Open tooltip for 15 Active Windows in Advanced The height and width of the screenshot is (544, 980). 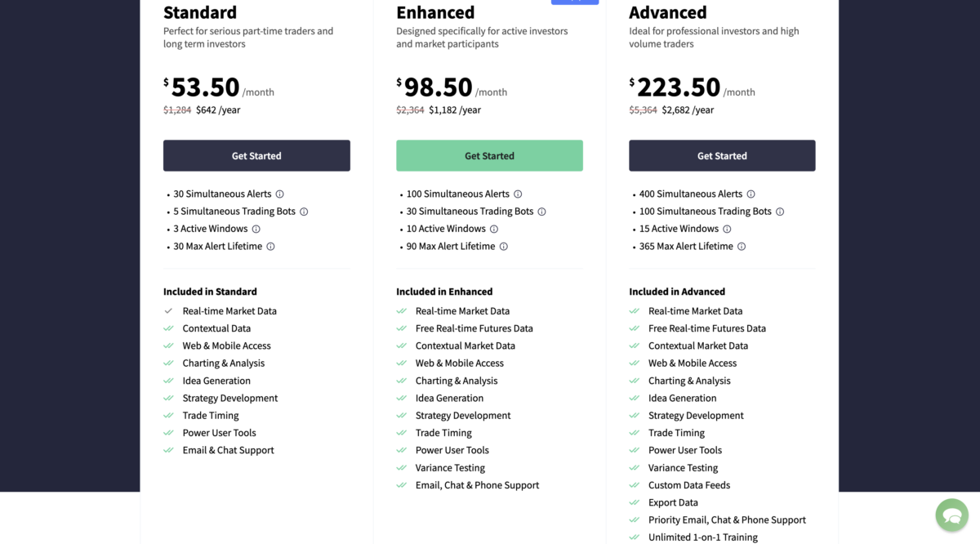coord(727,229)
